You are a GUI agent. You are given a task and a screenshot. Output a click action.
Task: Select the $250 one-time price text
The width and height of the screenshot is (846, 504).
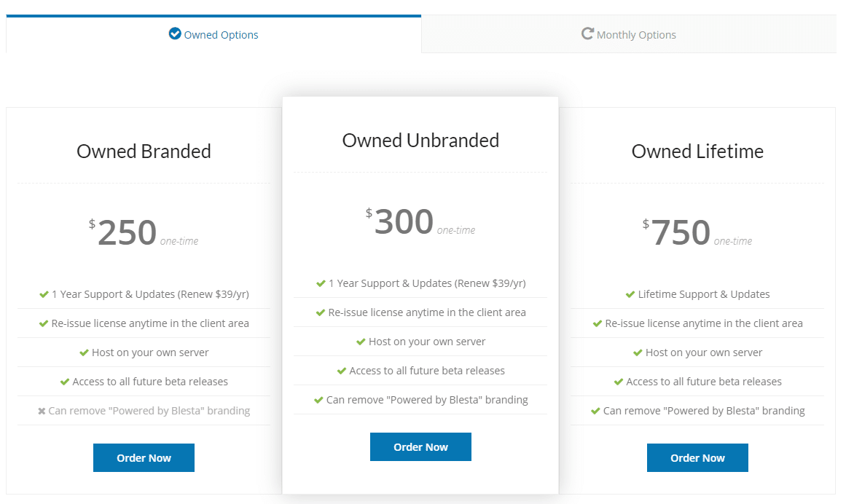[128, 233]
